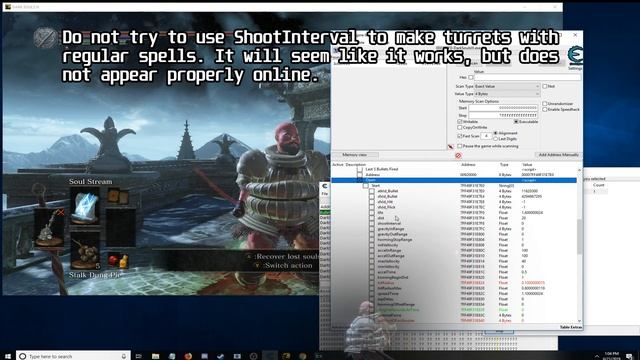The image size is (640, 360).
Task: Enable the Unrandomizer checkbox
Action: click(544, 104)
